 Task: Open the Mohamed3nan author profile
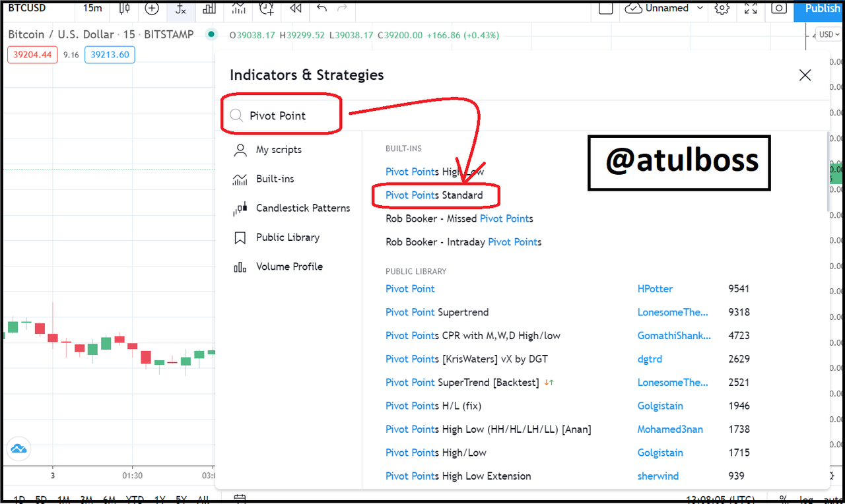click(x=670, y=429)
